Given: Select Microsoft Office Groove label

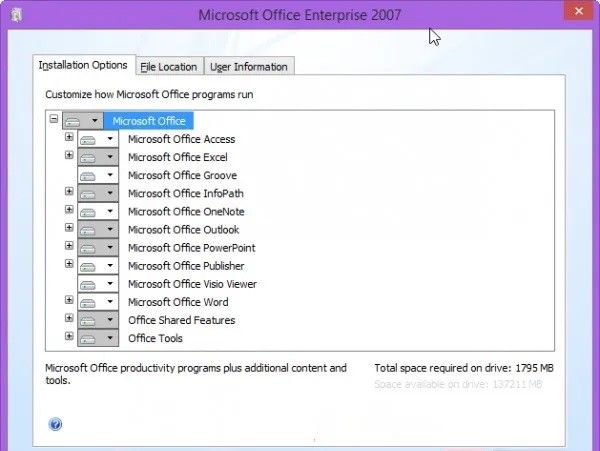Looking at the screenshot, I should 182,175.
